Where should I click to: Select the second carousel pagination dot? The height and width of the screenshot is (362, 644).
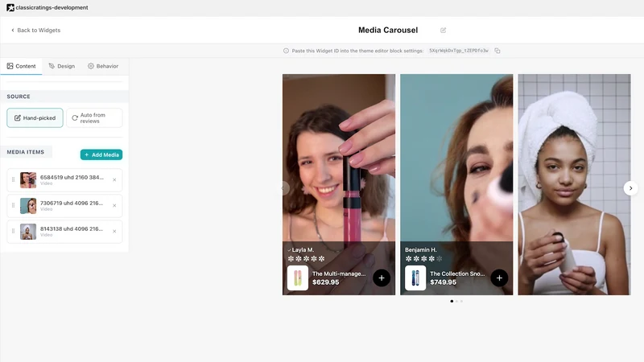point(456,301)
